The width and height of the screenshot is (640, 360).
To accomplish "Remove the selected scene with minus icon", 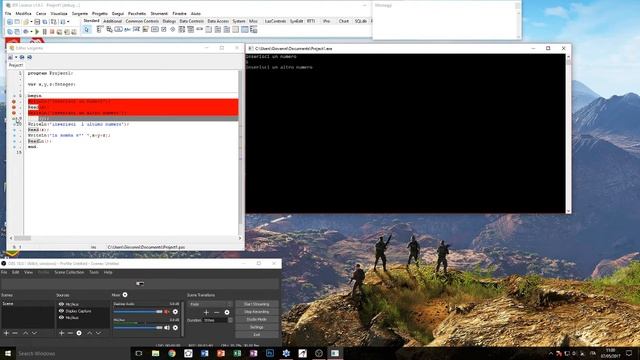I will pos(15,333).
